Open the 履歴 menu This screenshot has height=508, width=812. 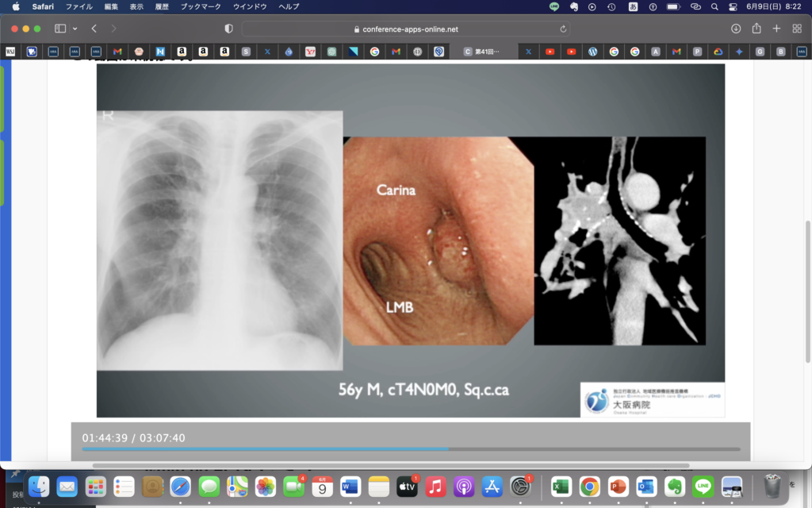[162, 6]
